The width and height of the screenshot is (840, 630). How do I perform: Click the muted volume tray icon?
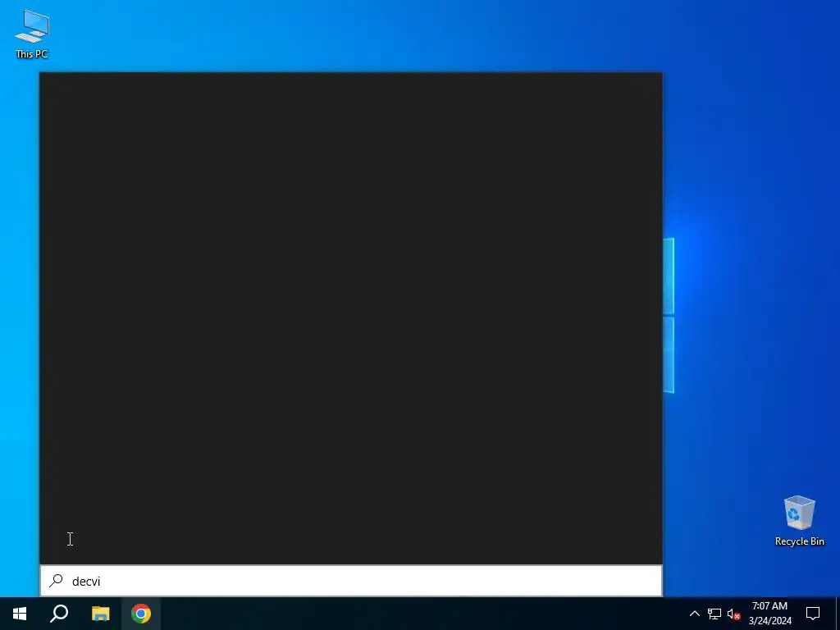(733, 614)
